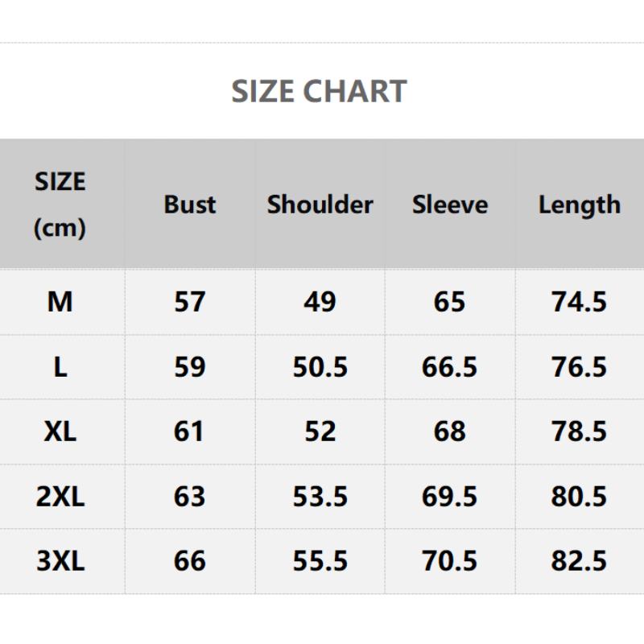The width and height of the screenshot is (644, 644).
Task: Click the Length column header
Action: point(580,204)
